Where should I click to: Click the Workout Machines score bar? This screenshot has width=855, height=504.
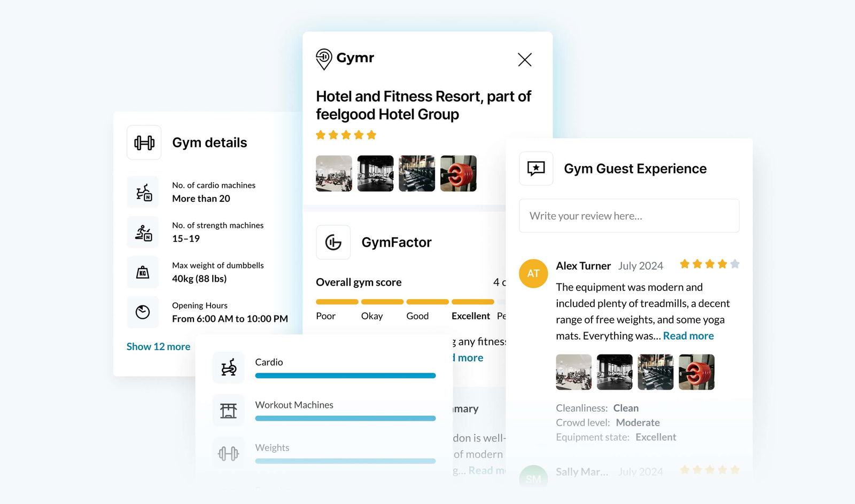coord(345,419)
